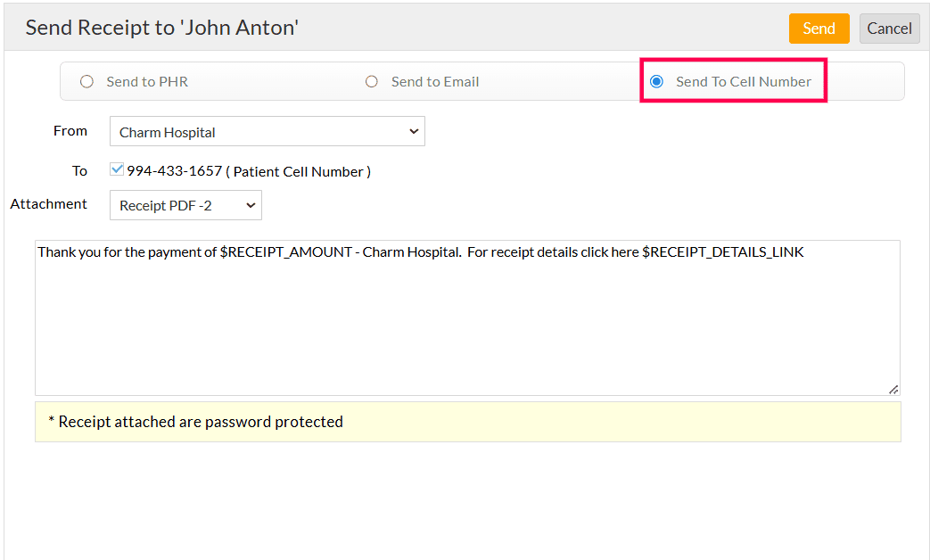
Task: Click the 'Send to Email' label text
Action: point(435,82)
